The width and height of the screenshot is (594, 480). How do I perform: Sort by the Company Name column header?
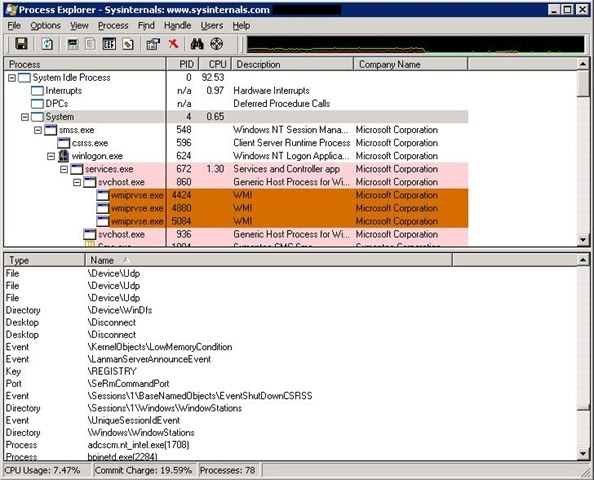pyautogui.click(x=410, y=64)
